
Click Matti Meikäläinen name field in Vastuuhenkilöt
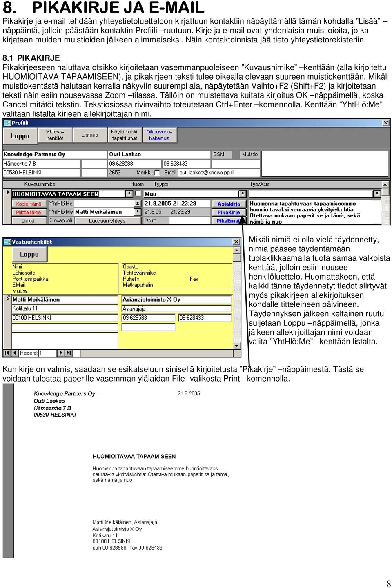click(x=65, y=299)
